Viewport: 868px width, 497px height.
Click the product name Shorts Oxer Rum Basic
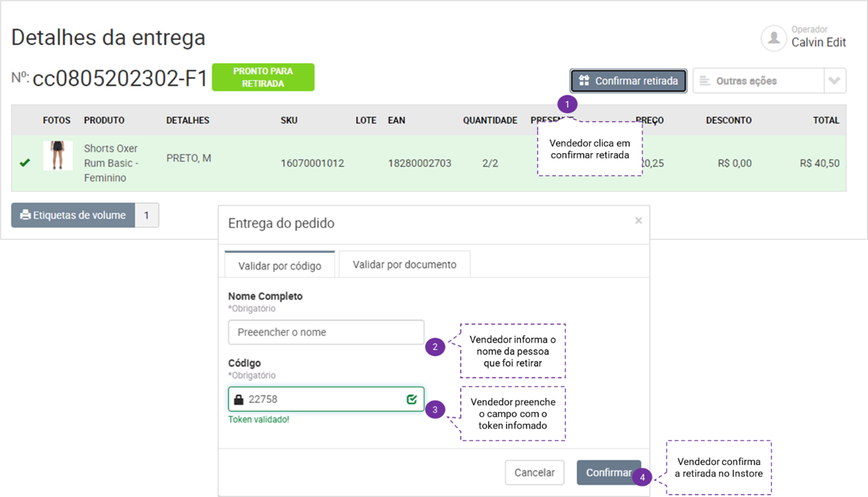click(111, 163)
